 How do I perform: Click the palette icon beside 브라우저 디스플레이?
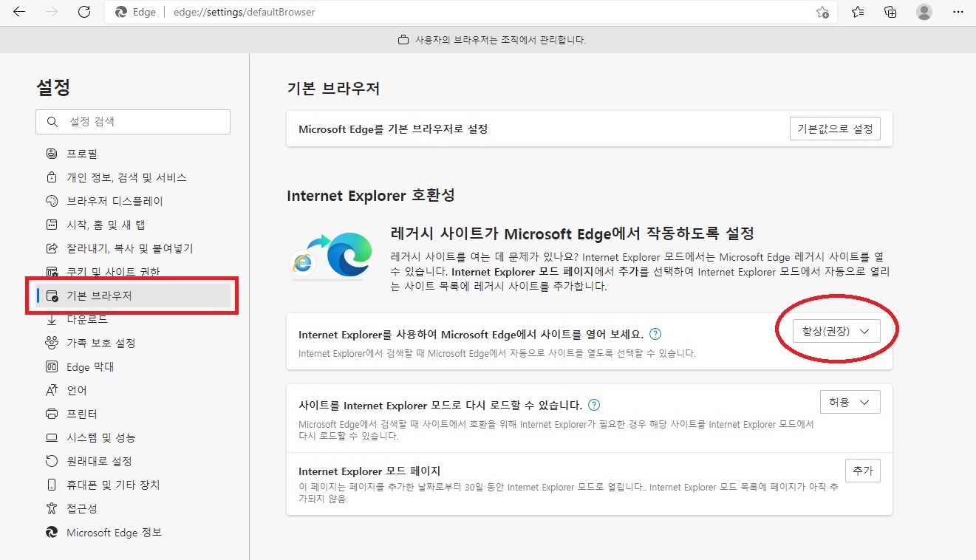point(52,201)
